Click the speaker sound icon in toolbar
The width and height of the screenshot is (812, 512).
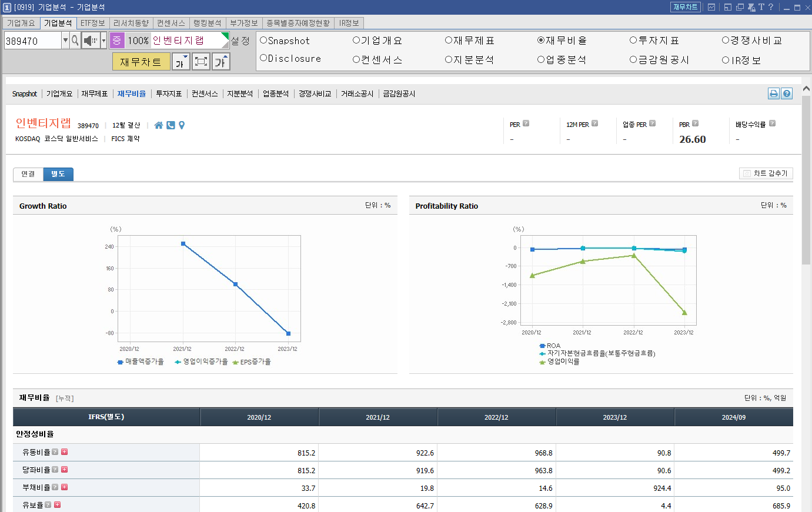click(x=90, y=41)
